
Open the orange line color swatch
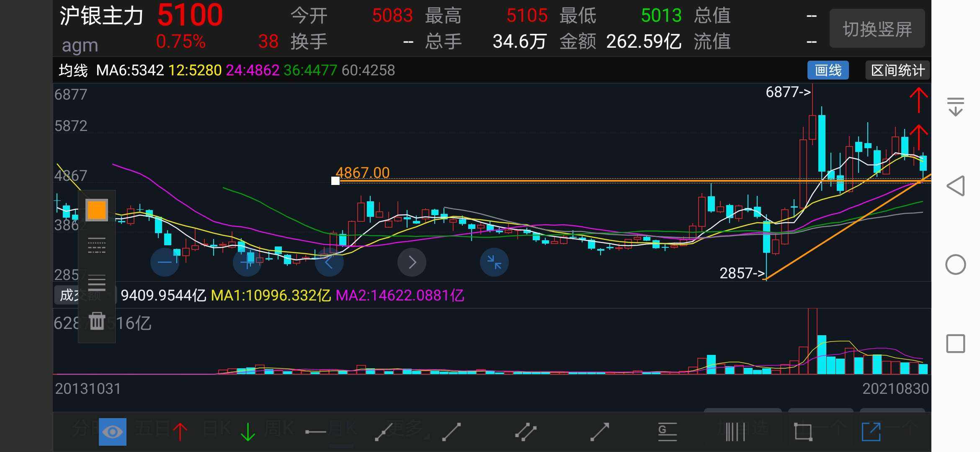[97, 210]
